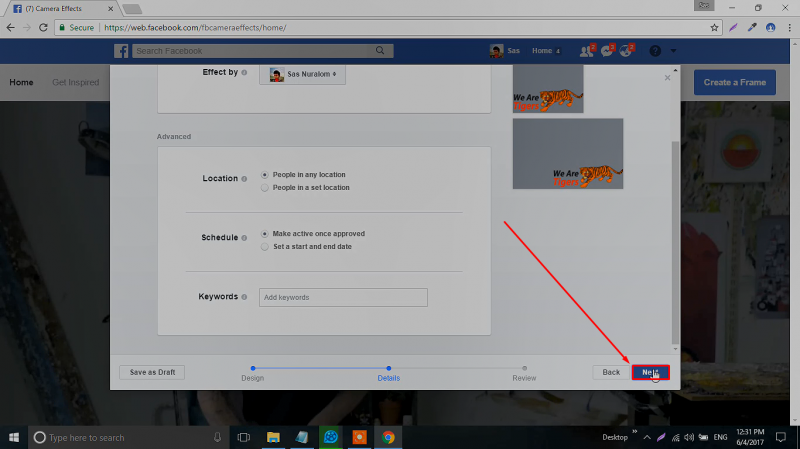Click the Next button

[x=649, y=372]
